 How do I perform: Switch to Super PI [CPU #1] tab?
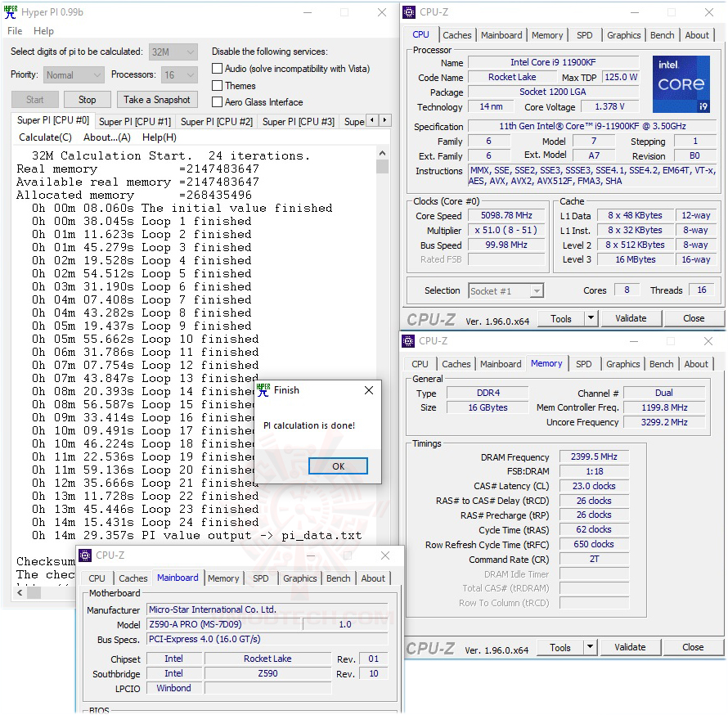coord(135,122)
